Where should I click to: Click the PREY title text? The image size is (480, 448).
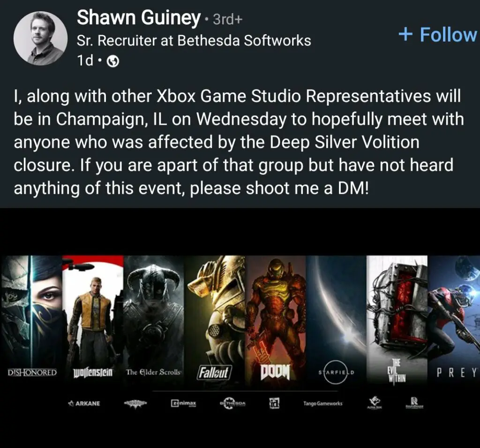coord(457,372)
